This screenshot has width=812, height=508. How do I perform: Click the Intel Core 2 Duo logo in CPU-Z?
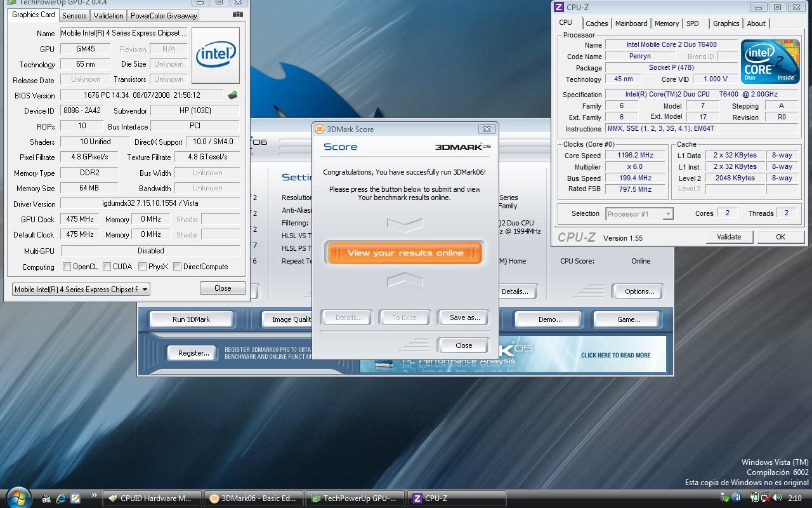[771, 62]
